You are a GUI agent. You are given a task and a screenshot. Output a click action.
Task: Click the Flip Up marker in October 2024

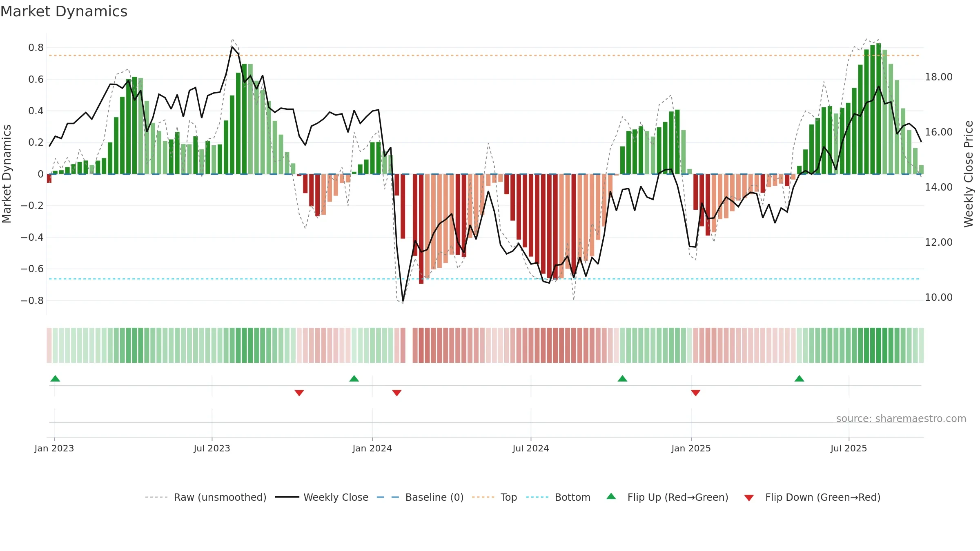coord(622,378)
